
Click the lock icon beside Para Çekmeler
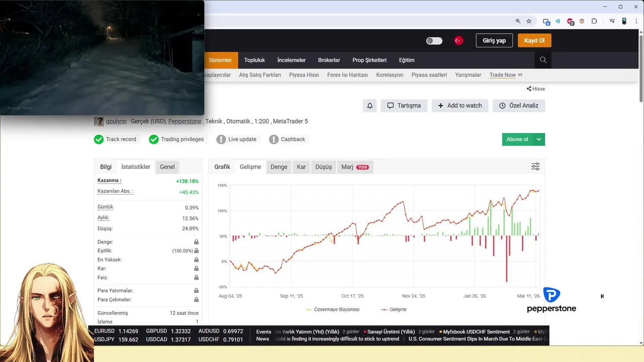click(x=196, y=300)
